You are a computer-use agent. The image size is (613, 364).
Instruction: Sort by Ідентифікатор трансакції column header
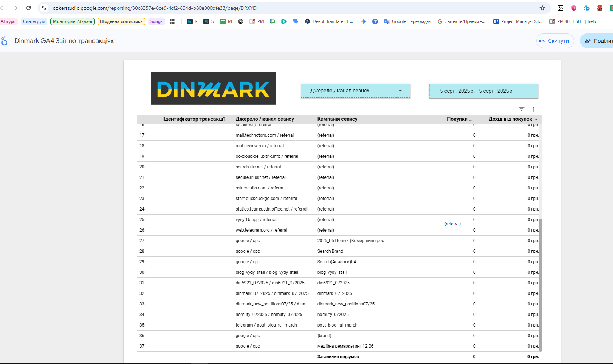194,119
